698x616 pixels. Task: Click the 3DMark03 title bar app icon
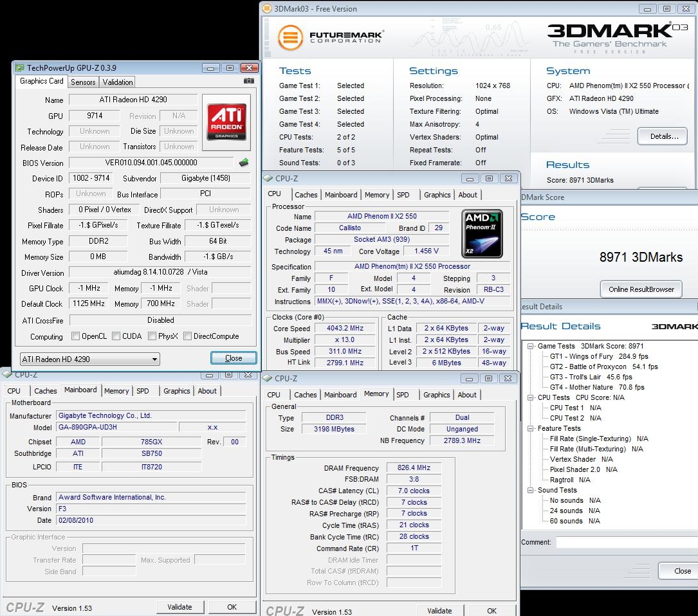pyautogui.click(x=267, y=9)
